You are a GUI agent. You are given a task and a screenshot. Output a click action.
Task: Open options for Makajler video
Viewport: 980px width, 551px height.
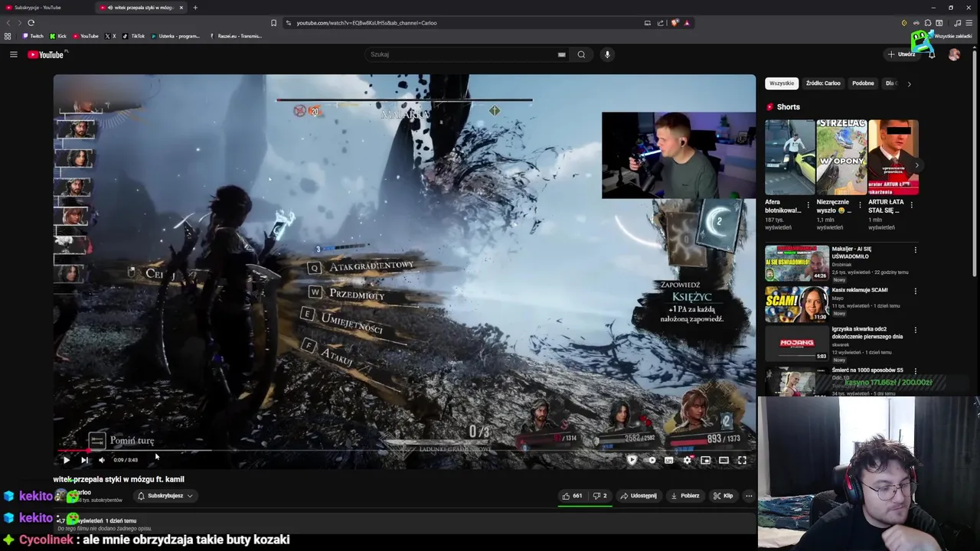coord(915,249)
